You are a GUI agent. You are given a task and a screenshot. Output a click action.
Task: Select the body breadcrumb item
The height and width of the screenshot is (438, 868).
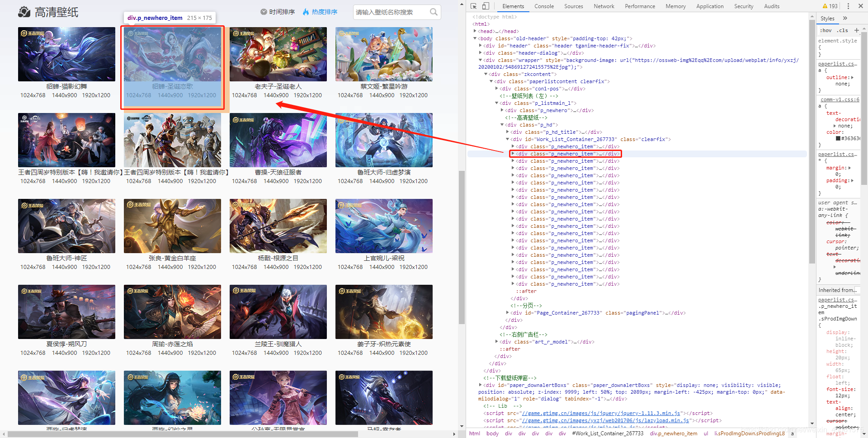coord(492,433)
